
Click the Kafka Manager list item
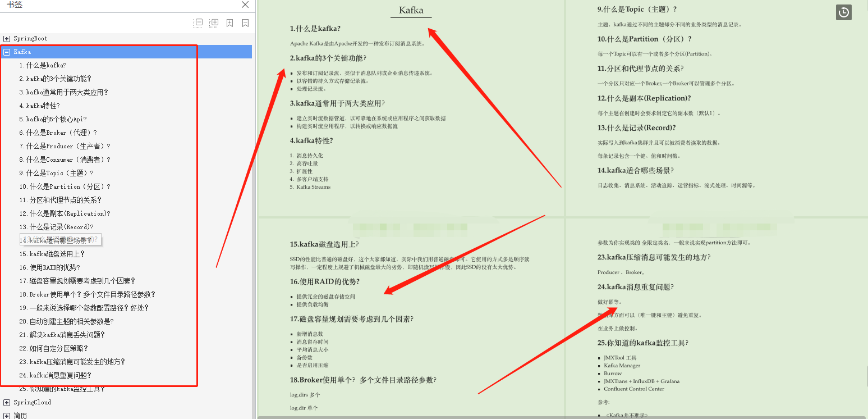pyautogui.click(x=622, y=366)
